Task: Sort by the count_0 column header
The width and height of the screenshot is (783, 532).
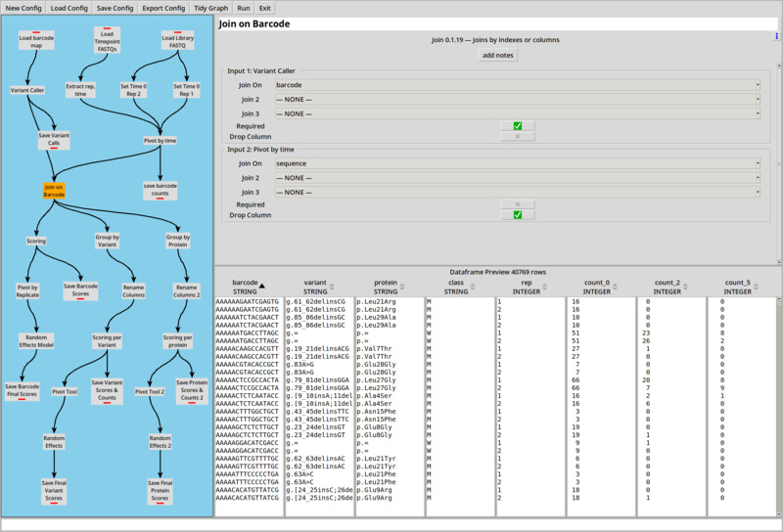Action: tap(600, 287)
